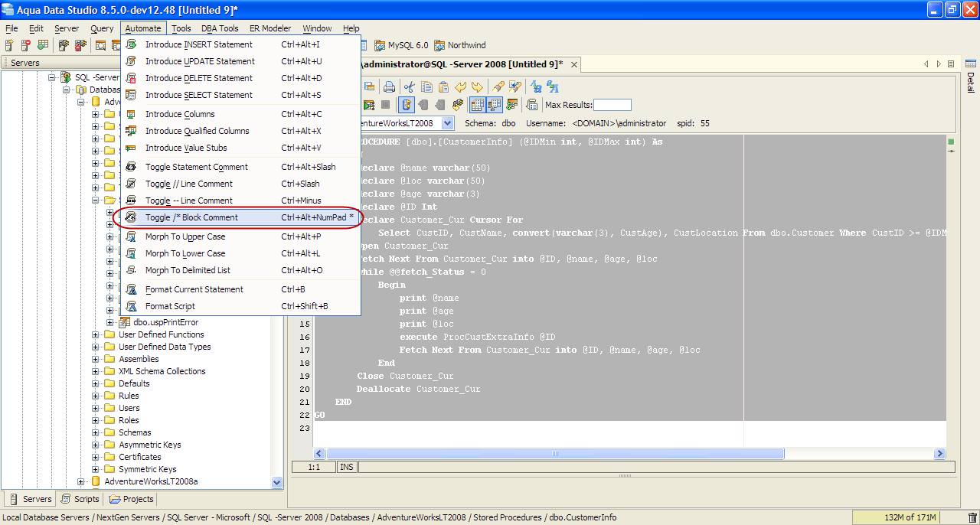This screenshot has width=980, height=525.
Task: Choose Toggle /* Block Comment
Action: click(241, 217)
